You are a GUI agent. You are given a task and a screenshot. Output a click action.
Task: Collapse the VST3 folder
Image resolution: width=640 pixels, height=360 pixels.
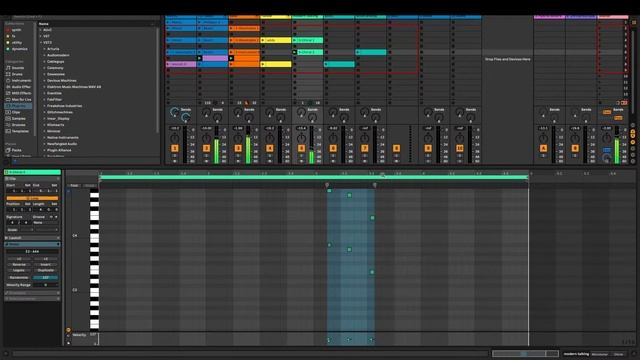click(41, 42)
